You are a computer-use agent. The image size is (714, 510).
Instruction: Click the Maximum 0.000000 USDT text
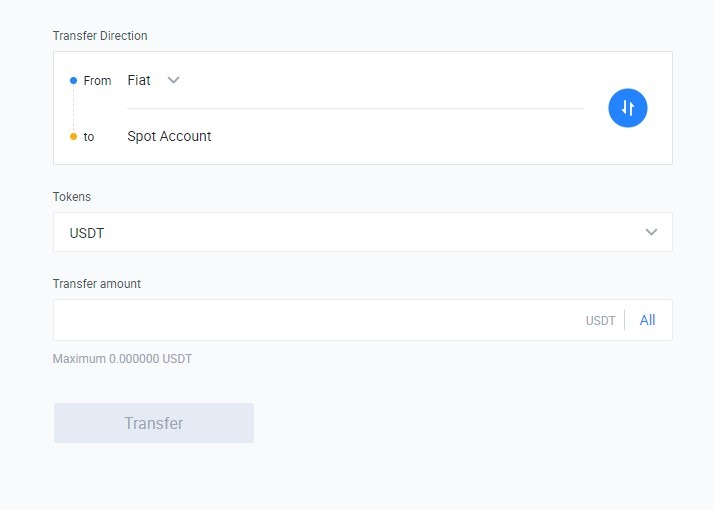click(x=122, y=358)
